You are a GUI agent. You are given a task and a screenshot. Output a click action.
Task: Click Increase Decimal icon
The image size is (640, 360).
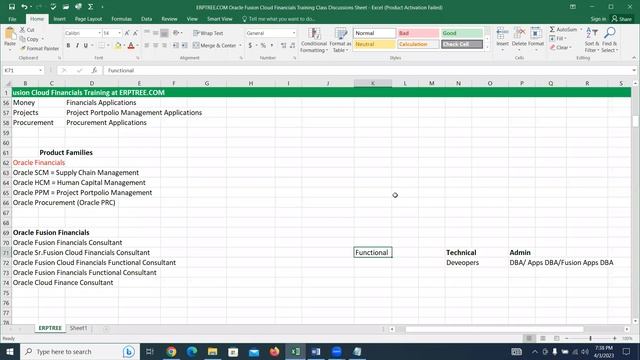coord(284,45)
